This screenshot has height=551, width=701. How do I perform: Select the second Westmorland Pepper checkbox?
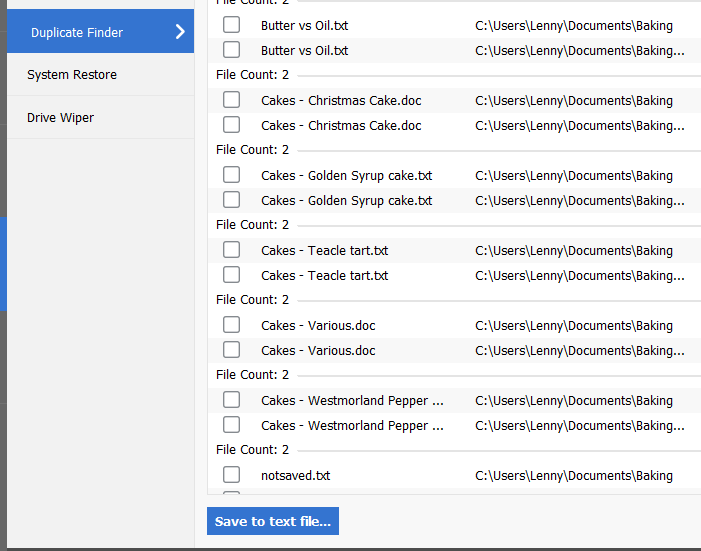click(x=231, y=425)
